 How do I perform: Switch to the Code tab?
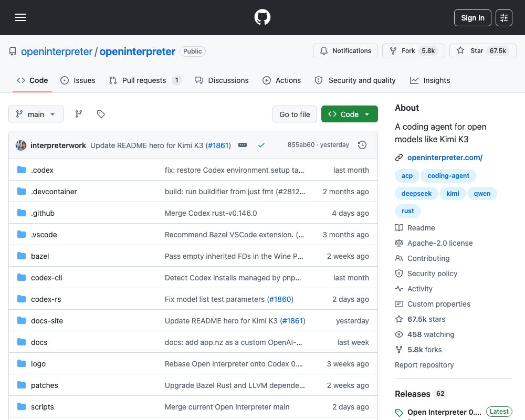point(33,80)
